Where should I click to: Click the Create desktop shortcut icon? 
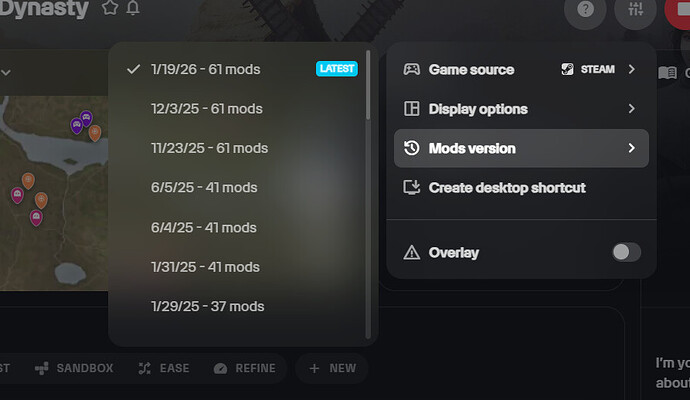pos(411,187)
